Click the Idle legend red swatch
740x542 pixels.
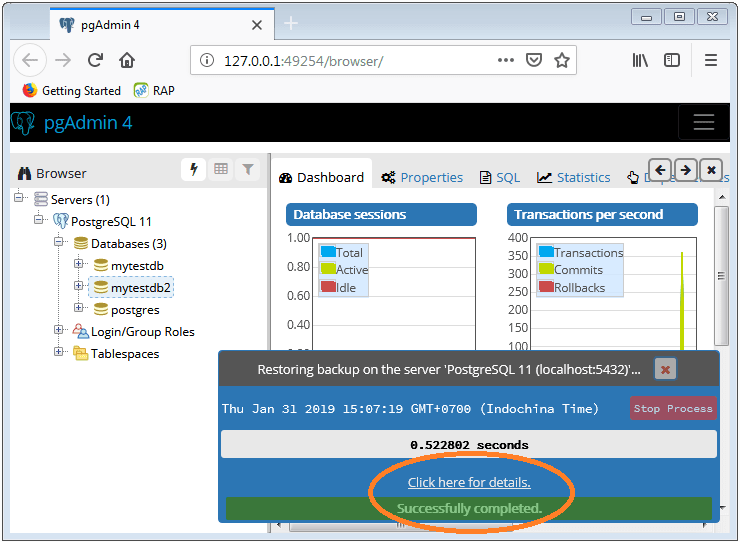click(x=328, y=286)
